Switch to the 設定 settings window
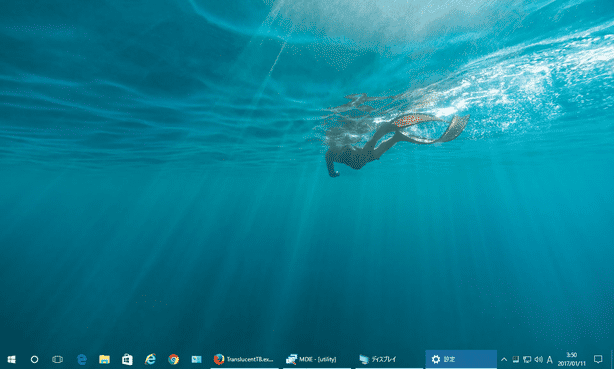The height and width of the screenshot is (369, 614). [x=461, y=359]
